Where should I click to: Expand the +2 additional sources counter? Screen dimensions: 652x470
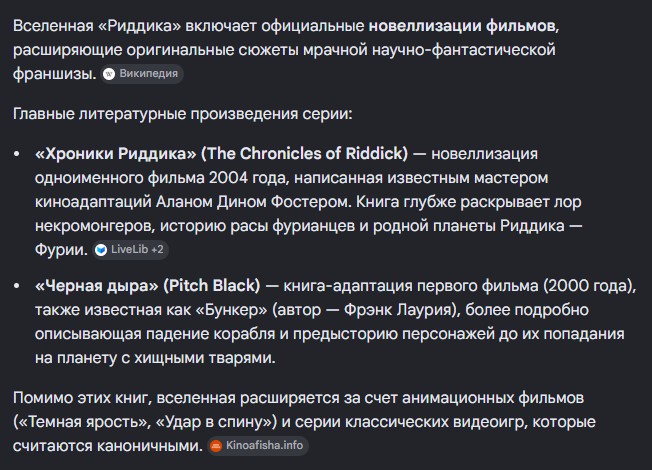(157, 250)
